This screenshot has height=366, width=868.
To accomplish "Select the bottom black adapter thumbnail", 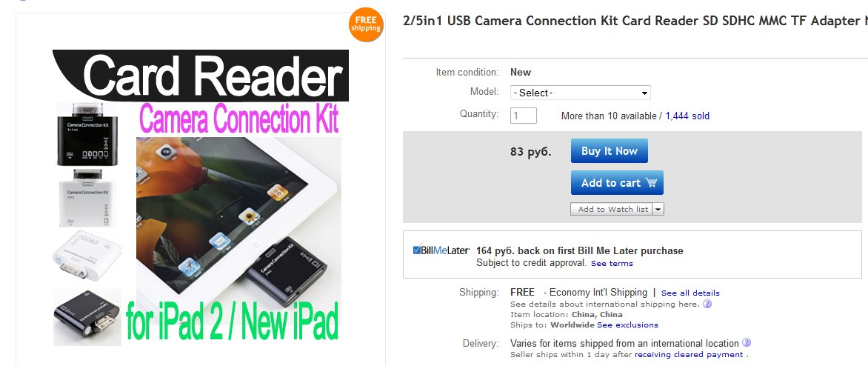I will (x=87, y=316).
